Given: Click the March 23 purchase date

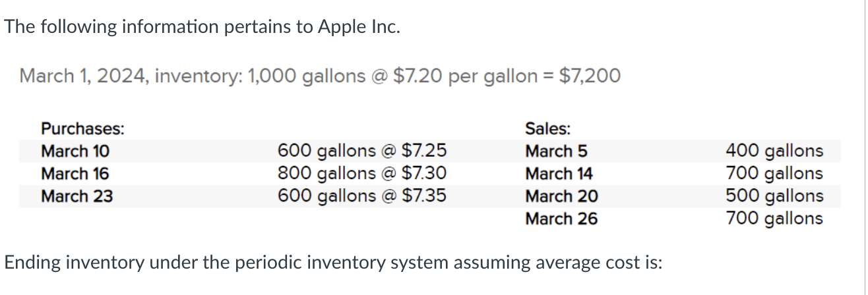Looking at the screenshot, I should point(77,196).
